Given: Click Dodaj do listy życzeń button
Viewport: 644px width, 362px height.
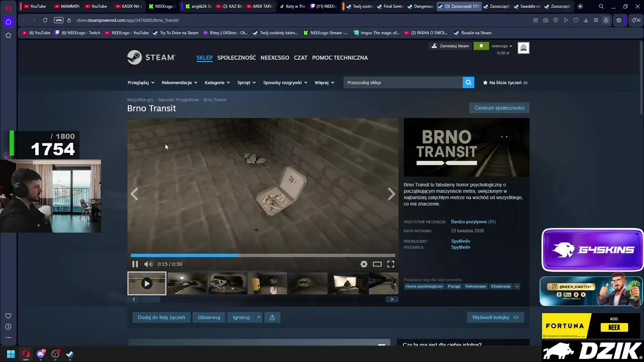Looking at the screenshot, I should (162, 317).
